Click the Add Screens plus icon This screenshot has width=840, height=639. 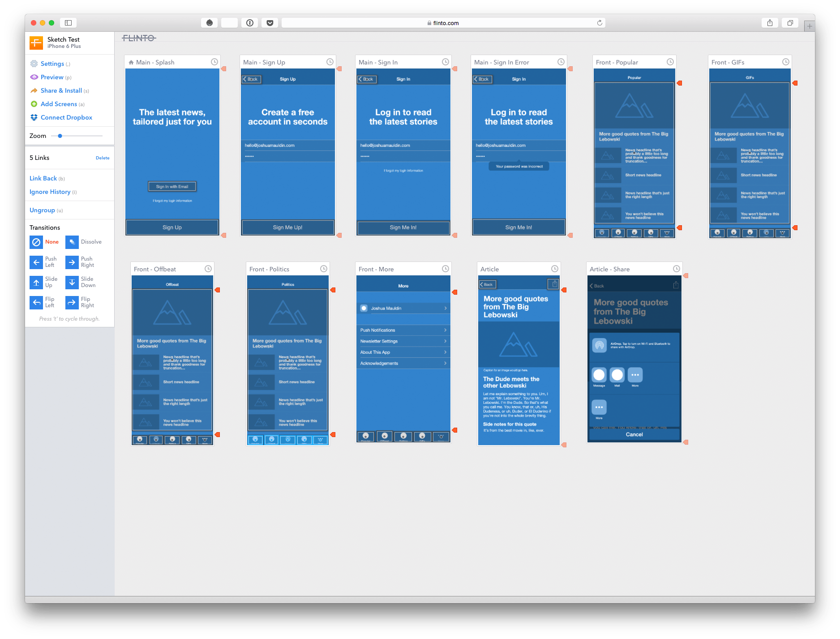pyautogui.click(x=34, y=104)
